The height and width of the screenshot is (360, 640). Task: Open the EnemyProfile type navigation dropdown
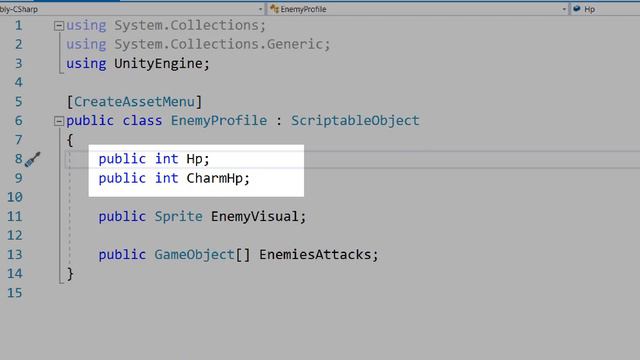564,9
